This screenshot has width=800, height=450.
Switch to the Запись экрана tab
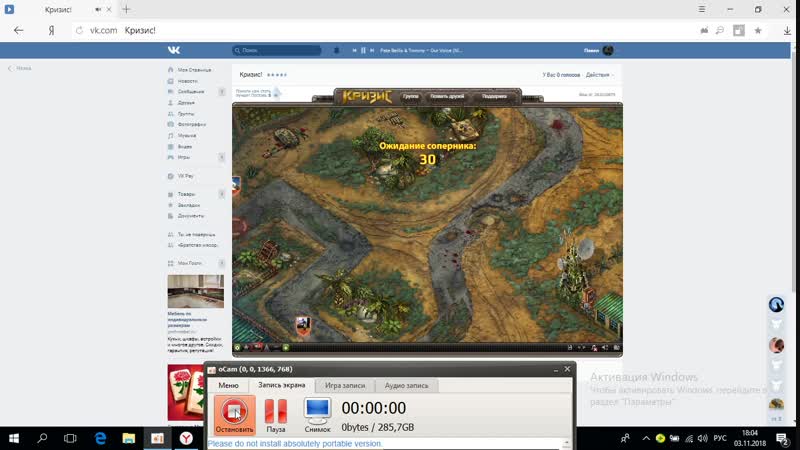coord(282,385)
